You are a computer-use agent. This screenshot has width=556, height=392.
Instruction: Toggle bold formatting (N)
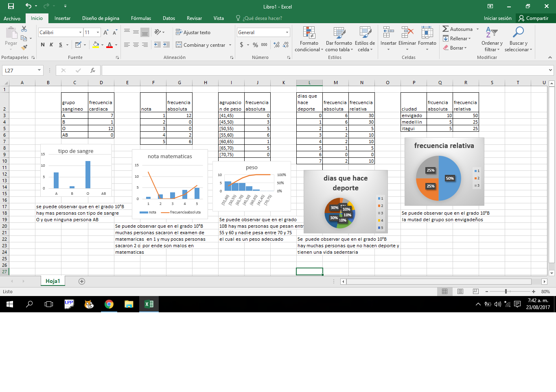coord(42,45)
